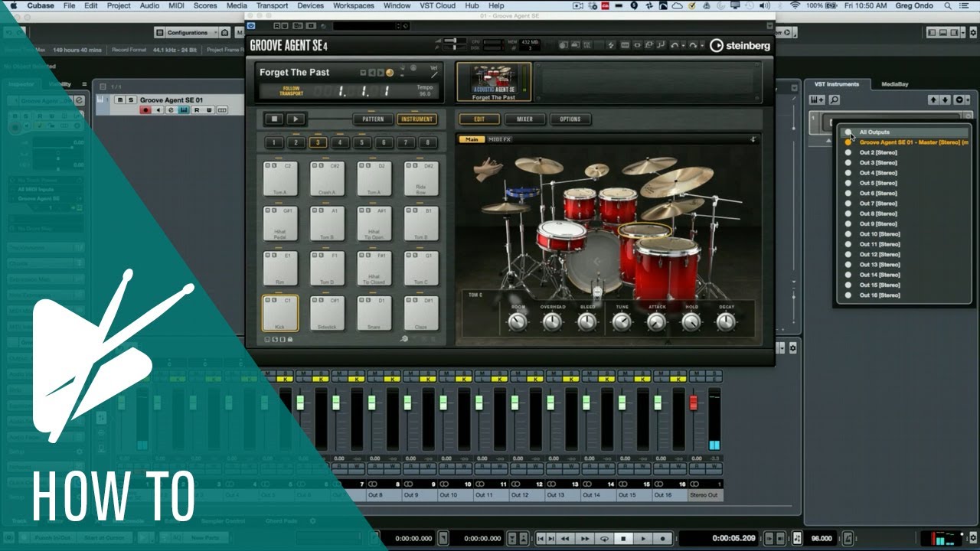Trigger the F#1 Hihat Tip Closed pad

(x=374, y=269)
